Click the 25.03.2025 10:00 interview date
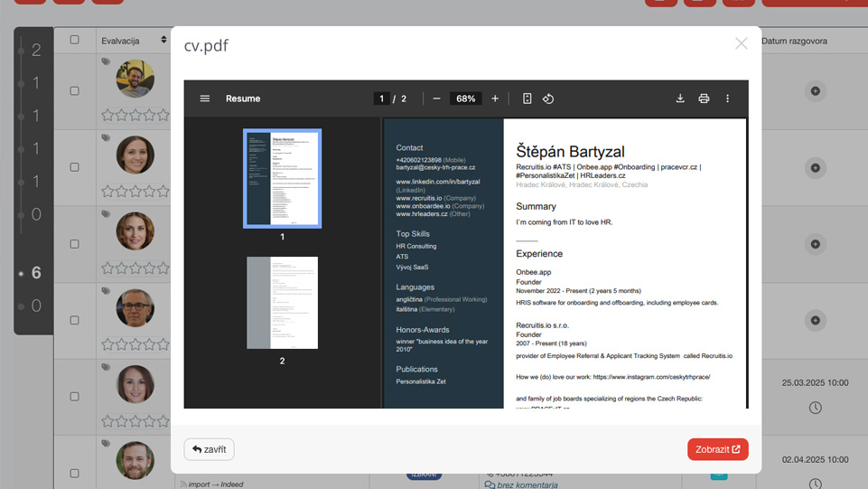This screenshot has height=489, width=868. (x=815, y=382)
